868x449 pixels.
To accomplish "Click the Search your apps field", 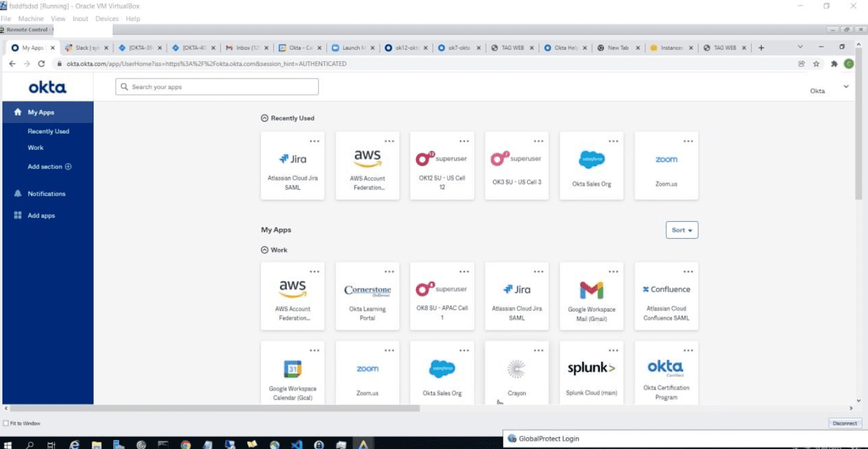I will pos(217,87).
